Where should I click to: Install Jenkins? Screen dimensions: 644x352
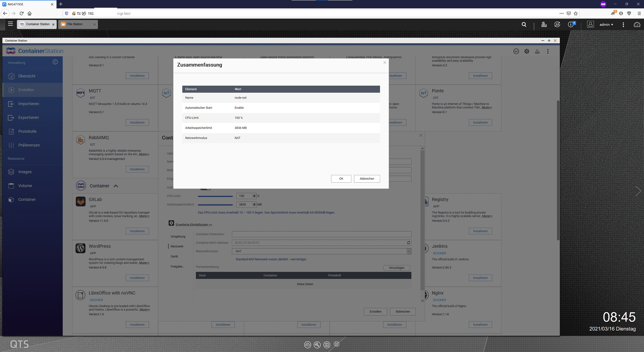coord(480,278)
